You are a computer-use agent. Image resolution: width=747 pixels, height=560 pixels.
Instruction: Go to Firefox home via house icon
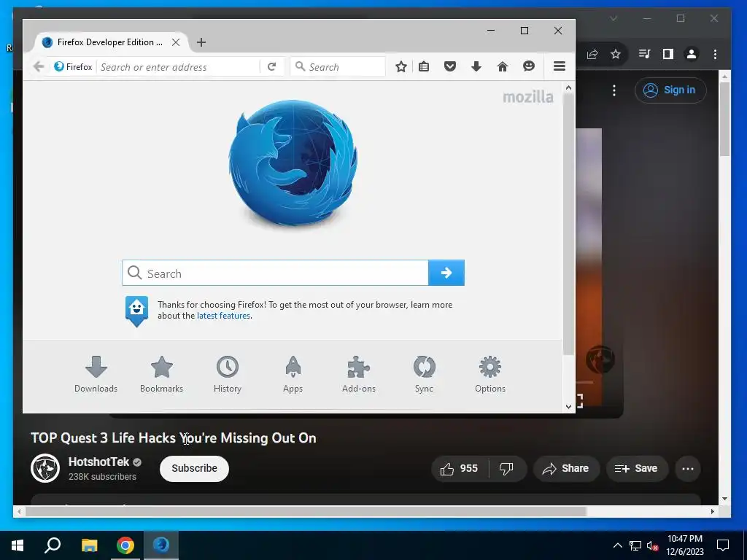click(x=502, y=66)
